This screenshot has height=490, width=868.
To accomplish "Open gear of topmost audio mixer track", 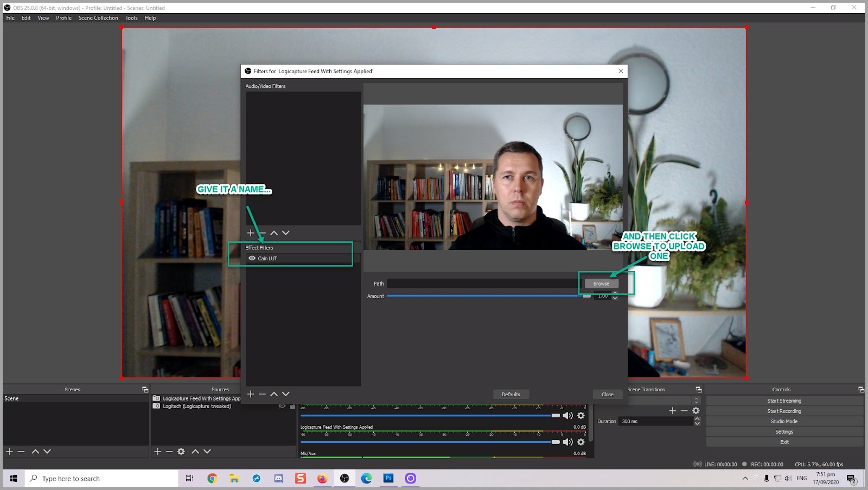I will (x=581, y=416).
